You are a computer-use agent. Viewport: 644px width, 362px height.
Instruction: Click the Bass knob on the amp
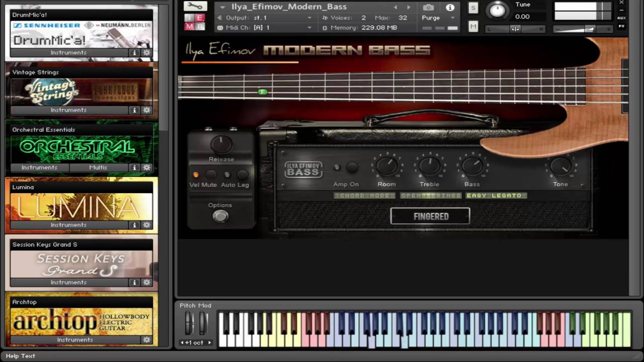(472, 165)
